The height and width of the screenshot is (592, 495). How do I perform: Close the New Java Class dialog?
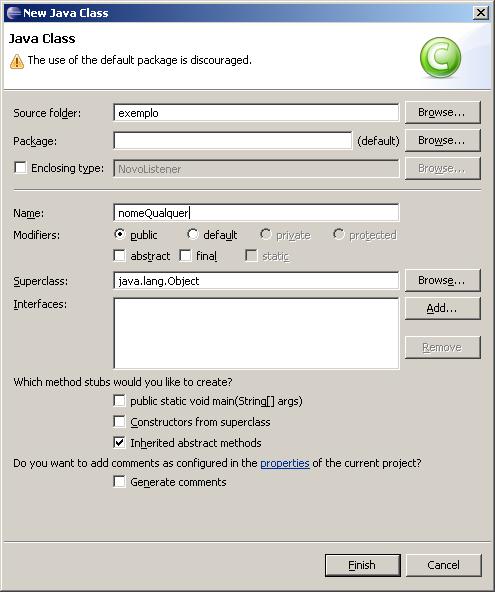[x=481, y=13]
